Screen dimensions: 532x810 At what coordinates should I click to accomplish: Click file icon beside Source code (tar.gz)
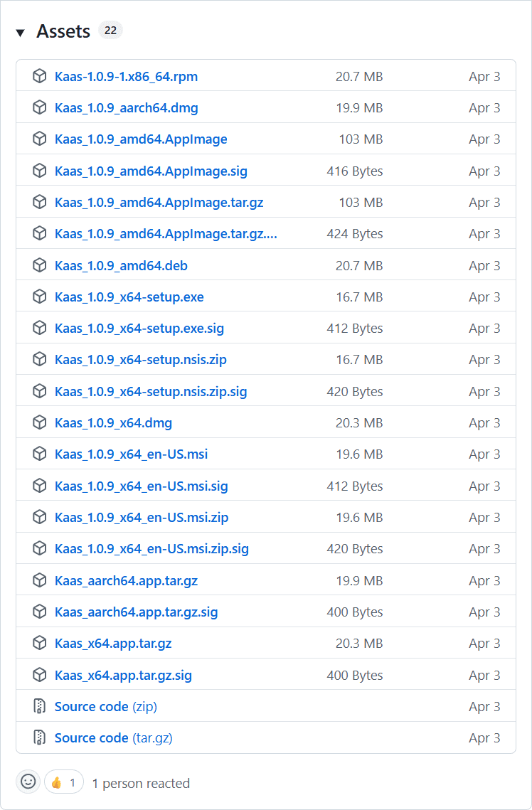[x=39, y=737]
